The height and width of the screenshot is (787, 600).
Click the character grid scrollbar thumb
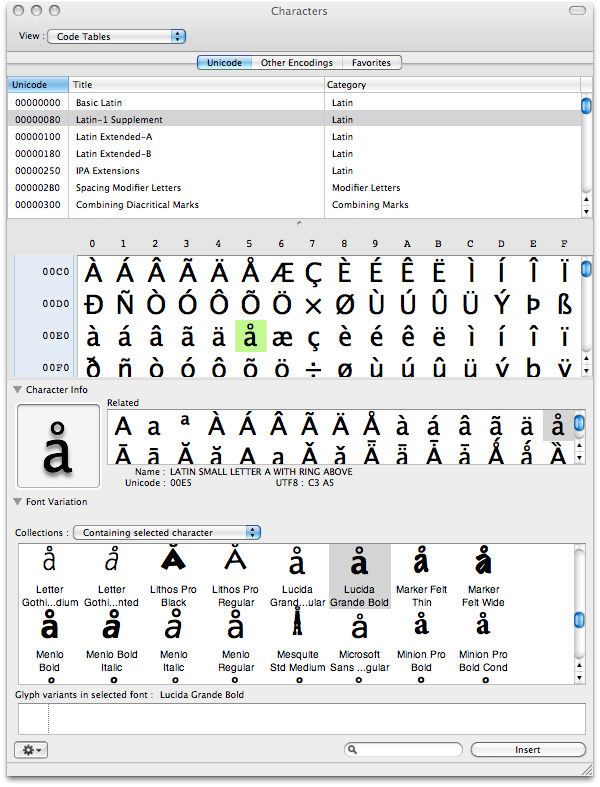click(586, 269)
